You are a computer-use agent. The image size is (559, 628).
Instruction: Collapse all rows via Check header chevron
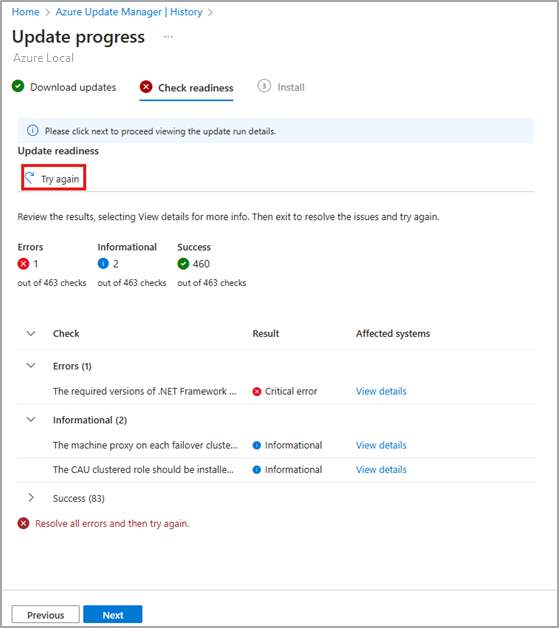pos(31,334)
